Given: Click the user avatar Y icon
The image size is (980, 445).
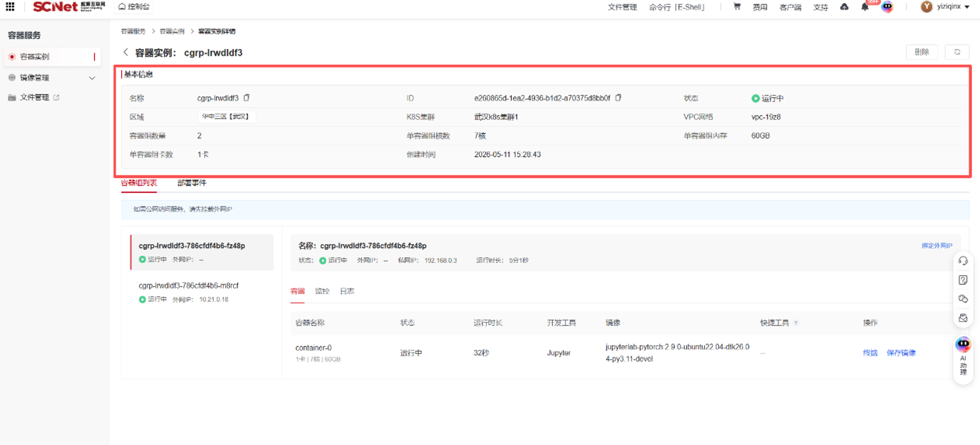Looking at the screenshot, I should click(x=926, y=7).
